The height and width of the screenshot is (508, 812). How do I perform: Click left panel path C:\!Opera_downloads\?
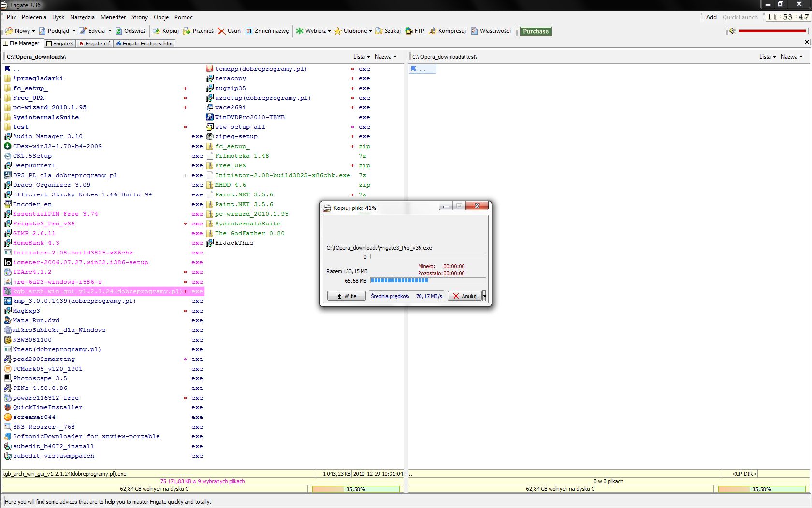pyautogui.click(x=36, y=57)
